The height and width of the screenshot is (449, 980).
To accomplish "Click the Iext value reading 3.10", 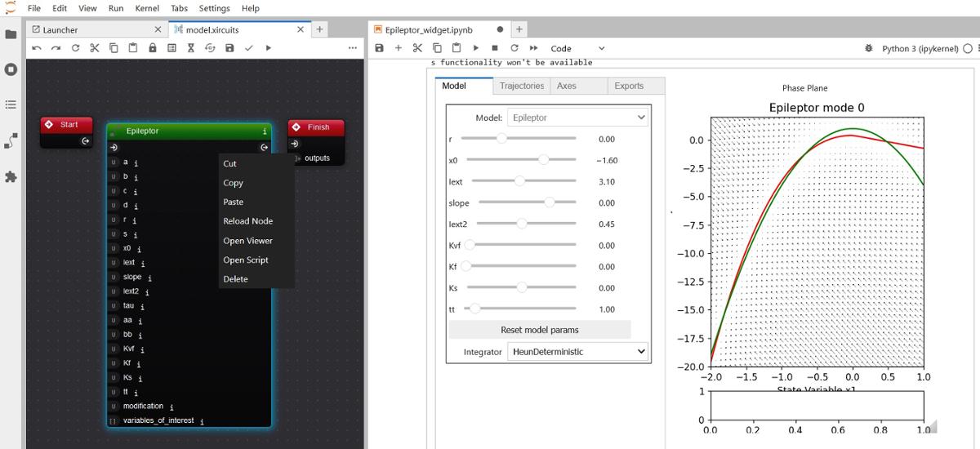I will 606,182.
